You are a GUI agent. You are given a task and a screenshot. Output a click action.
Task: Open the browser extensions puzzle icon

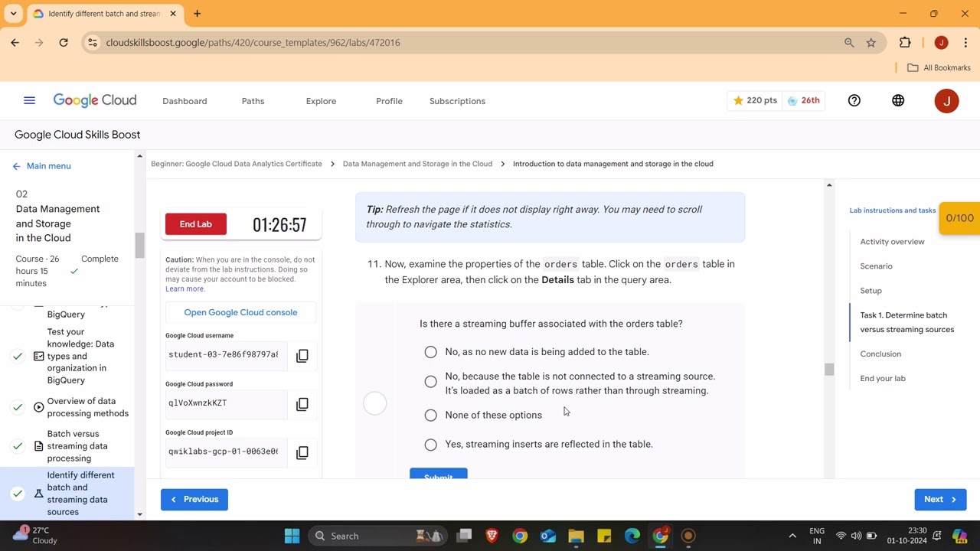[905, 43]
